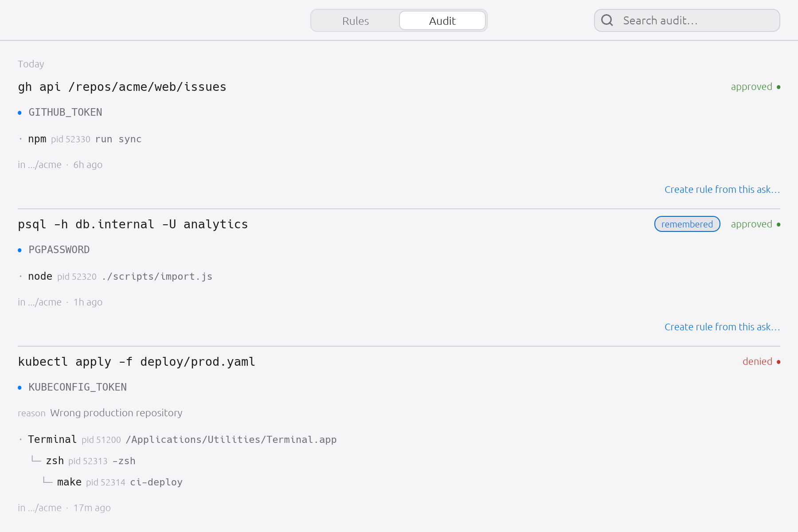
Task: Click the Terminal process row
Action: (x=177, y=440)
